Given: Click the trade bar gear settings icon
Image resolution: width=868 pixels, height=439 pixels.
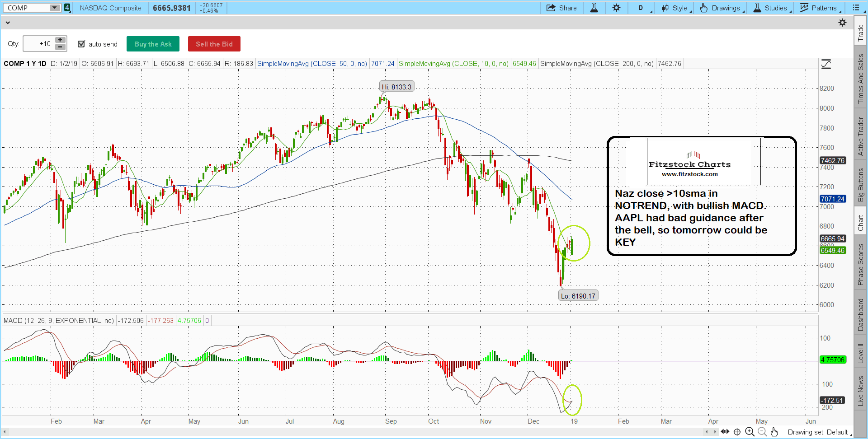Looking at the screenshot, I should pyautogui.click(x=842, y=23).
